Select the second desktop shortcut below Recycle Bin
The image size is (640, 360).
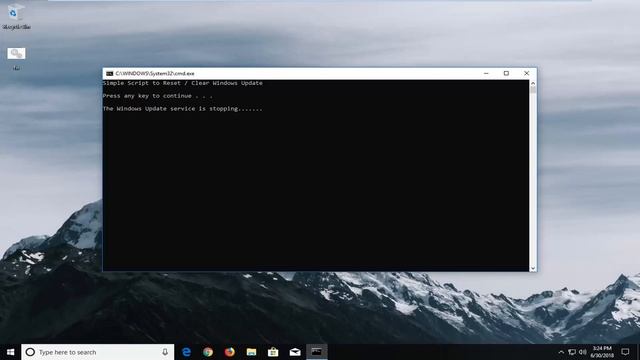pyautogui.click(x=16, y=58)
